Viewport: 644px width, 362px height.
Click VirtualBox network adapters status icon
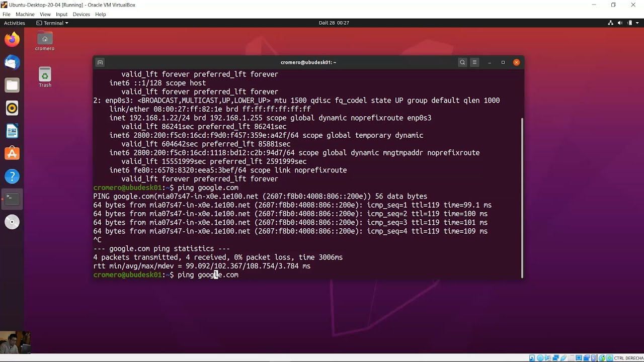[x=555, y=358]
